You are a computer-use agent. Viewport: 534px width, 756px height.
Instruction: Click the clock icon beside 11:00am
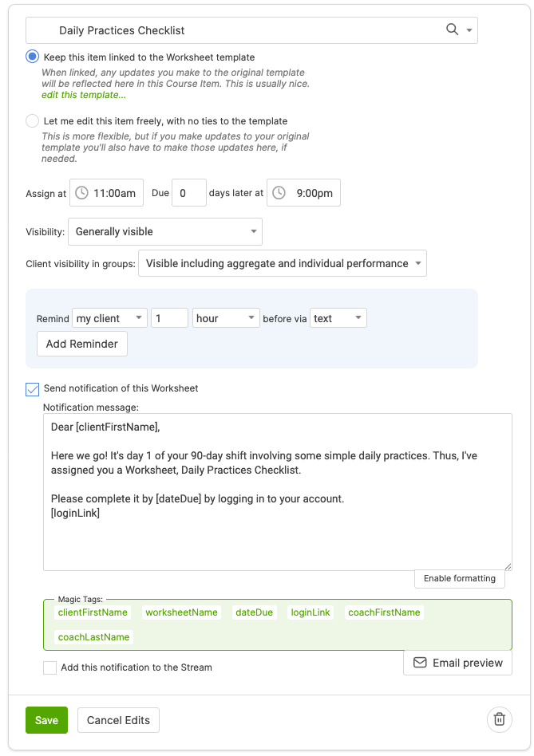81,193
